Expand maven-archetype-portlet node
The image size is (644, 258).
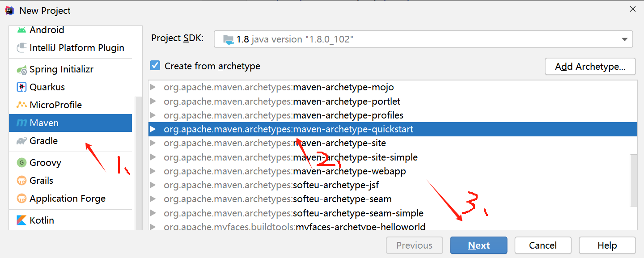pos(153,102)
